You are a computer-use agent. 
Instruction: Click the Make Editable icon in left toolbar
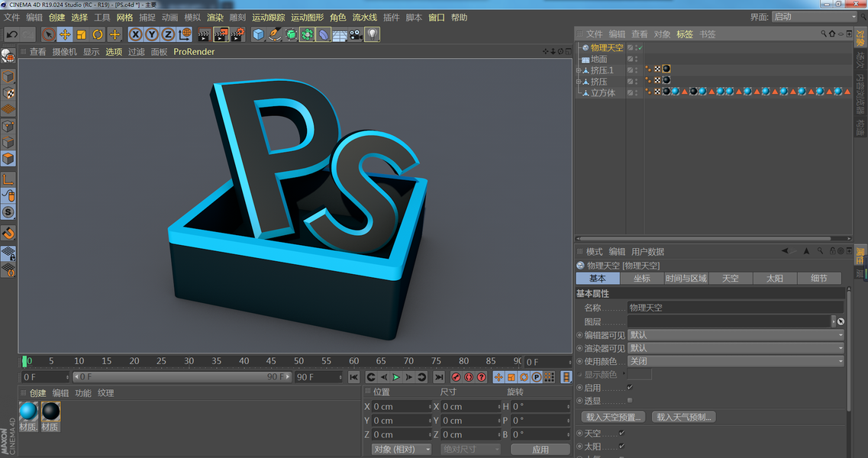pyautogui.click(x=8, y=56)
